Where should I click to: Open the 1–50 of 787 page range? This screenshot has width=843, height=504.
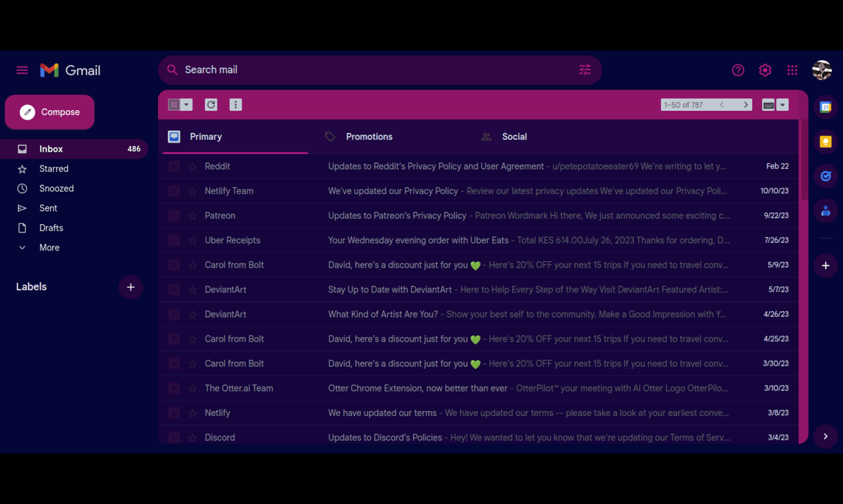point(684,105)
